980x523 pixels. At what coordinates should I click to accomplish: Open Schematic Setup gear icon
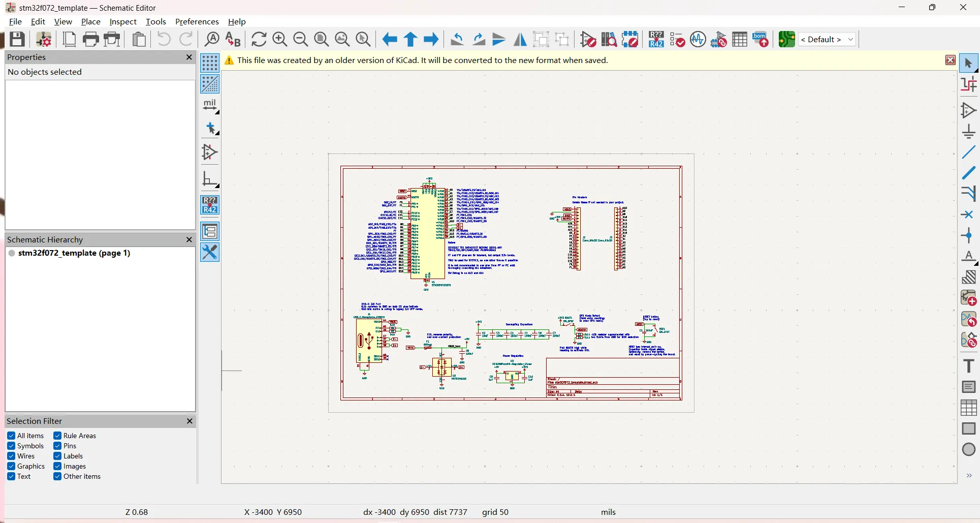tap(44, 39)
